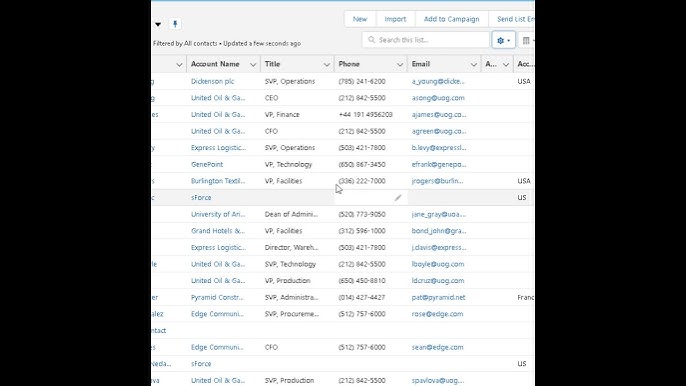Sort by Email column header
Viewport: 686px width, 386px height.
[x=421, y=64]
